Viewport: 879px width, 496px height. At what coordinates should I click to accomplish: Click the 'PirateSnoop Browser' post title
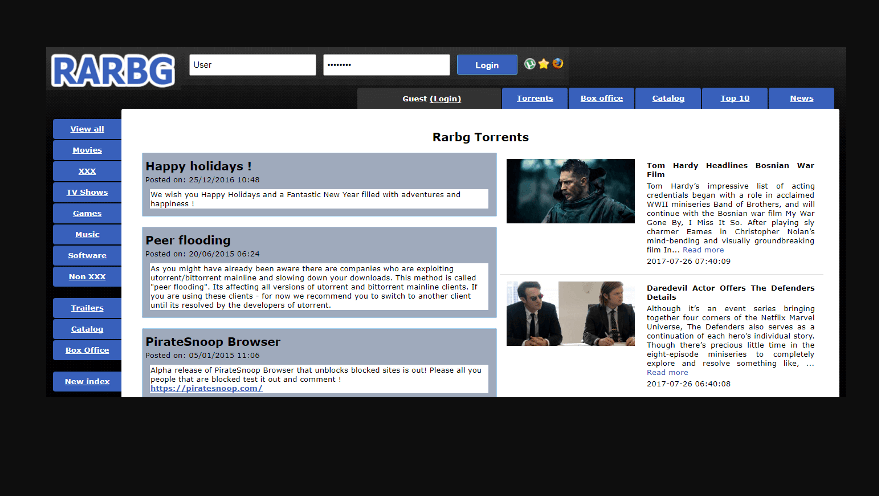[213, 342]
